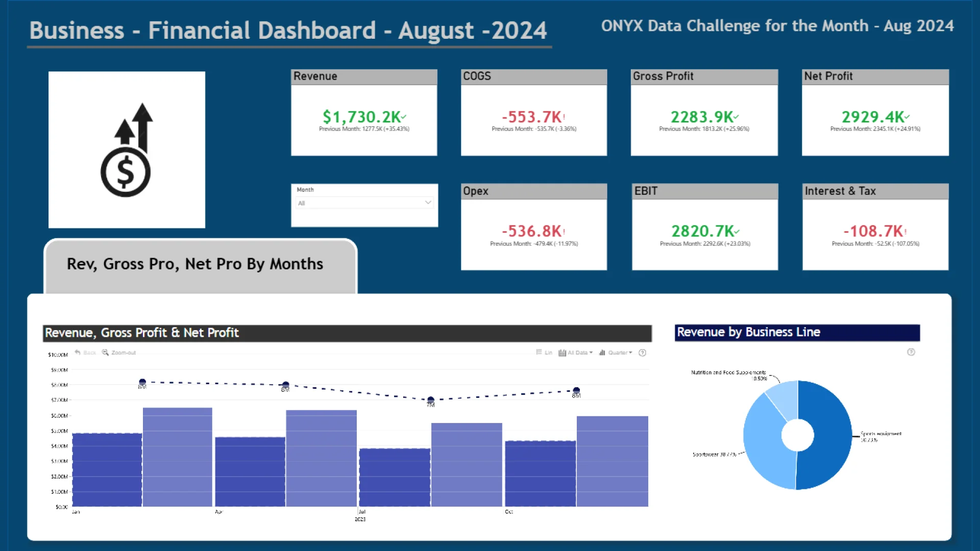980x551 pixels.
Task: Toggle the Lin scale option in chart
Action: click(544, 353)
